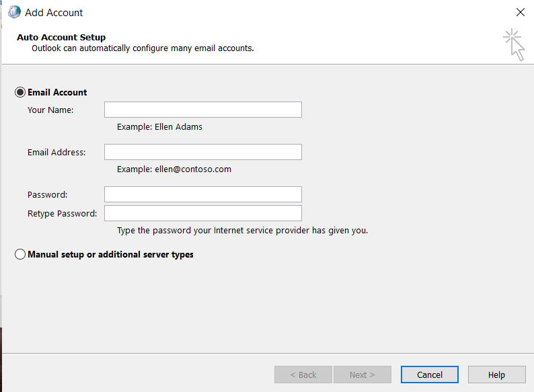The width and height of the screenshot is (534, 392).
Task: Click the "Your Name:" label
Action: click(x=50, y=110)
